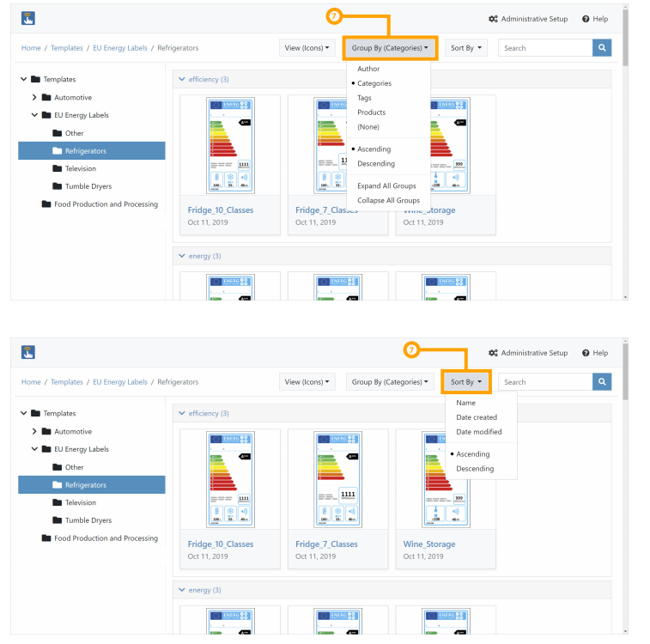Image resolution: width=650 pixels, height=644 pixels.
Task: Click Templates breadcrumb in top screenshot
Action: (67, 48)
